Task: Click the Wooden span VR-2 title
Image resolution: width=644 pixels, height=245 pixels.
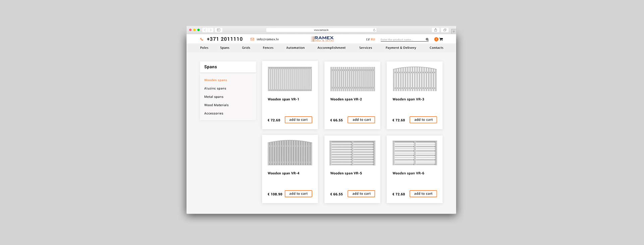Action: 346,99
